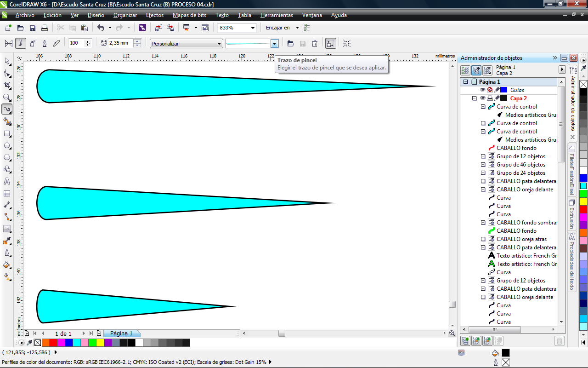Click the Export icon in the toolbar
Viewport: 588px width, 368px height.
[170, 28]
